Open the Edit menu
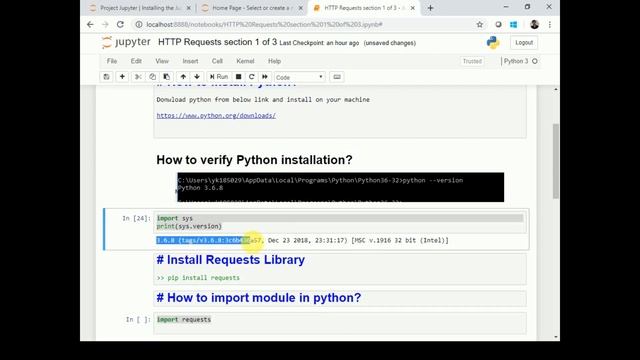This screenshot has width=640, height=360. tap(136, 61)
